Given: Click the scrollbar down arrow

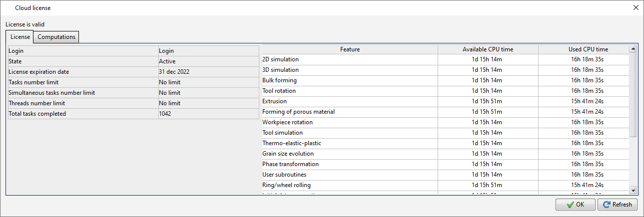Looking at the screenshot, I should [x=633, y=190].
